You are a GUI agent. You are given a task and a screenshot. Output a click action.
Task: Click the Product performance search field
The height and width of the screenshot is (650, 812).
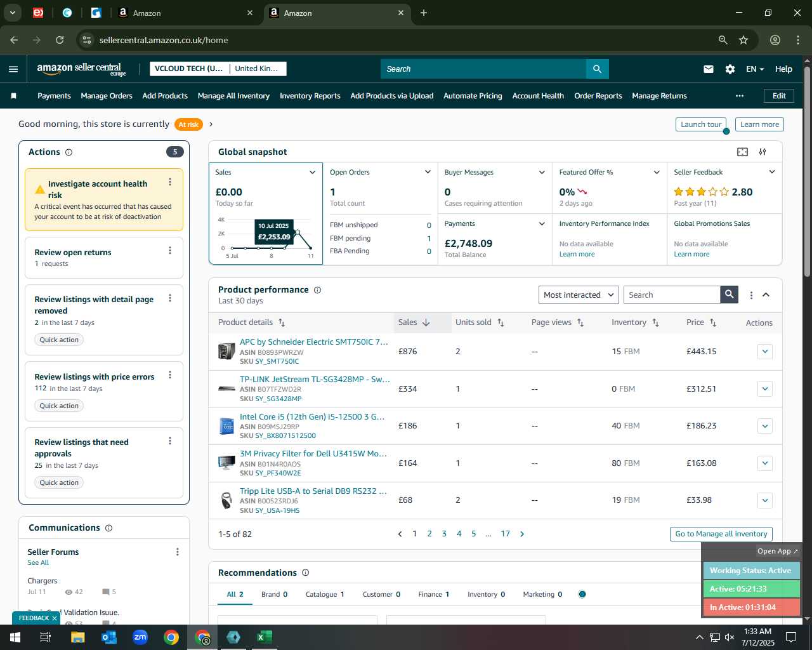[x=672, y=295]
